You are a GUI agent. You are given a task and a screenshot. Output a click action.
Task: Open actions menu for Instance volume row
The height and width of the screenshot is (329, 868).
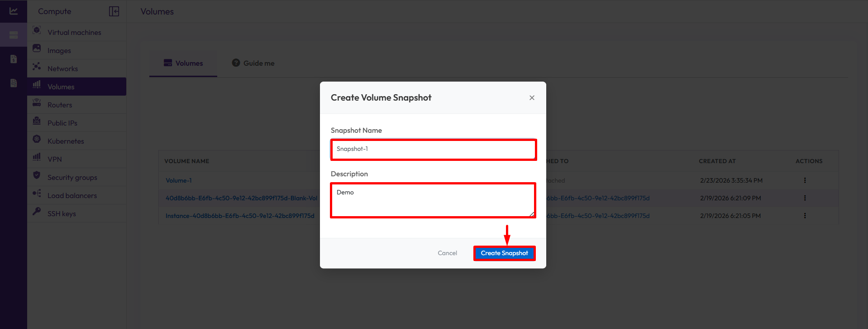[x=805, y=216]
